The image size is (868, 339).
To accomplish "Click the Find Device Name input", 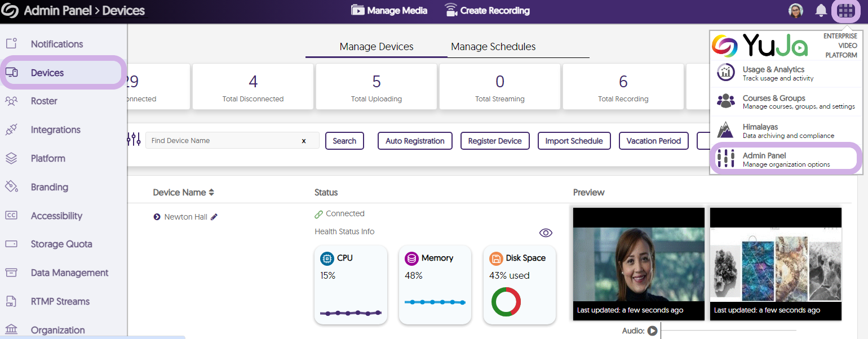I will coord(223,141).
